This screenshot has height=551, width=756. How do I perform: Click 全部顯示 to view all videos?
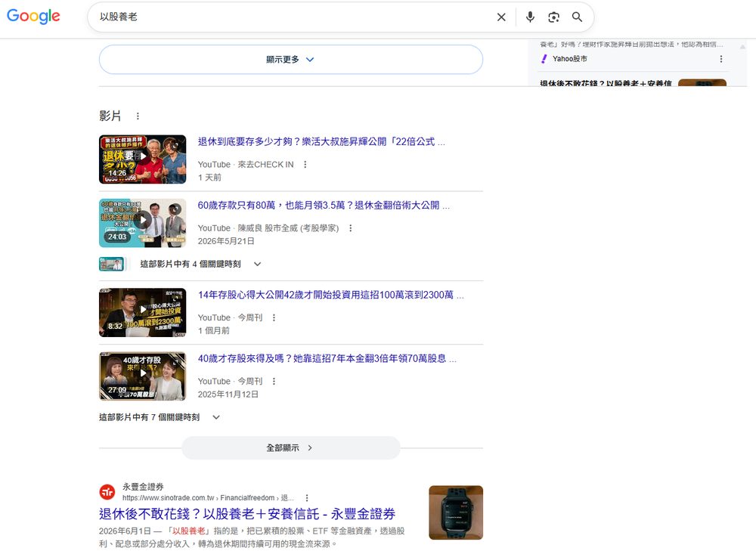[x=291, y=448]
